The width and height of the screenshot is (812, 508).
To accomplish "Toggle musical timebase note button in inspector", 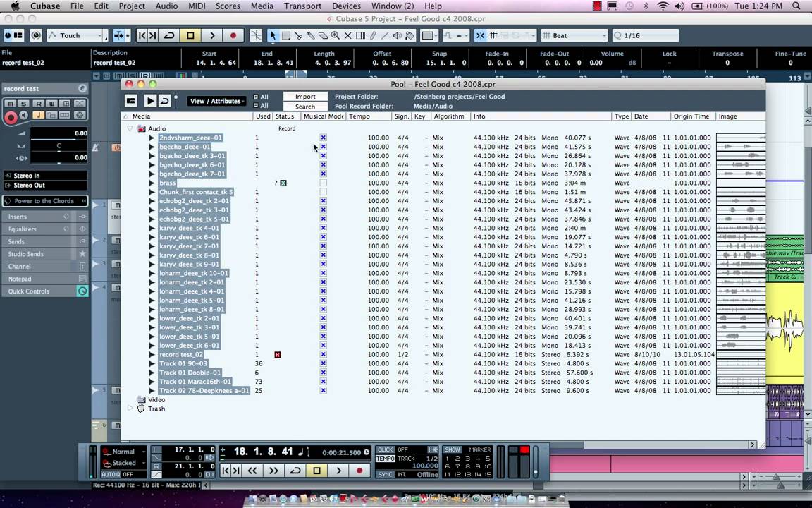I will (38, 115).
